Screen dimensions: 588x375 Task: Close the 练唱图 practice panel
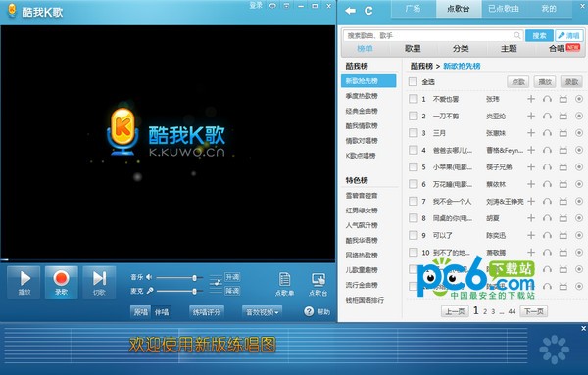(583, 329)
